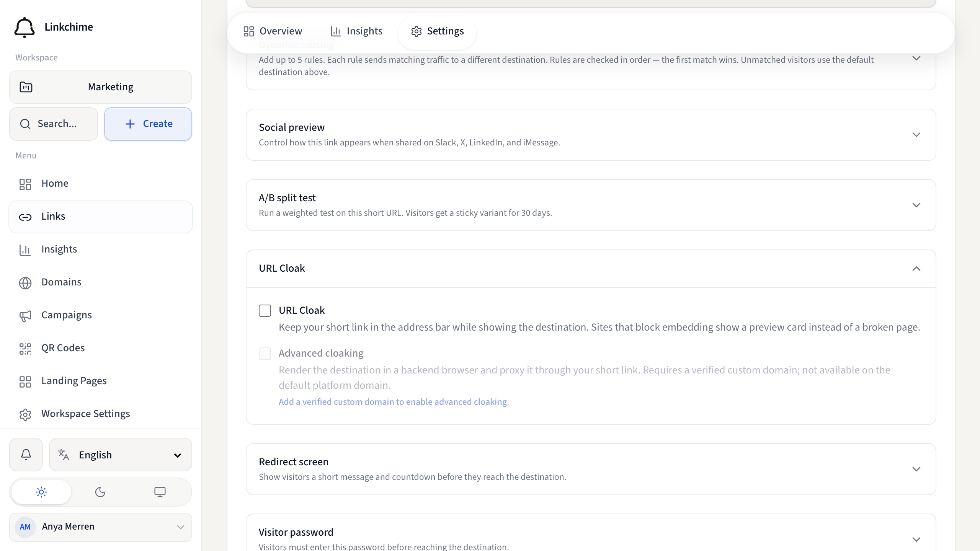Click into the Search field
The image size is (980, 551).
click(54, 124)
